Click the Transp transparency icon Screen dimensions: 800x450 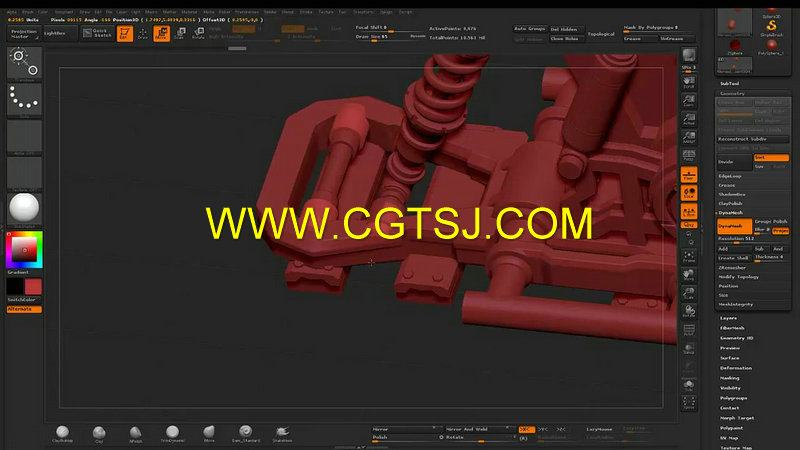click(689, 348)
